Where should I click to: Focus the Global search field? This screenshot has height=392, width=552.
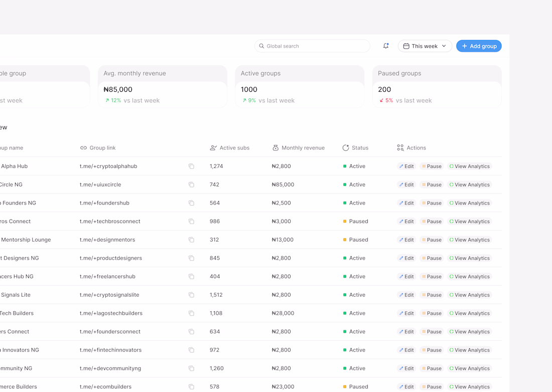coord(312,46)
